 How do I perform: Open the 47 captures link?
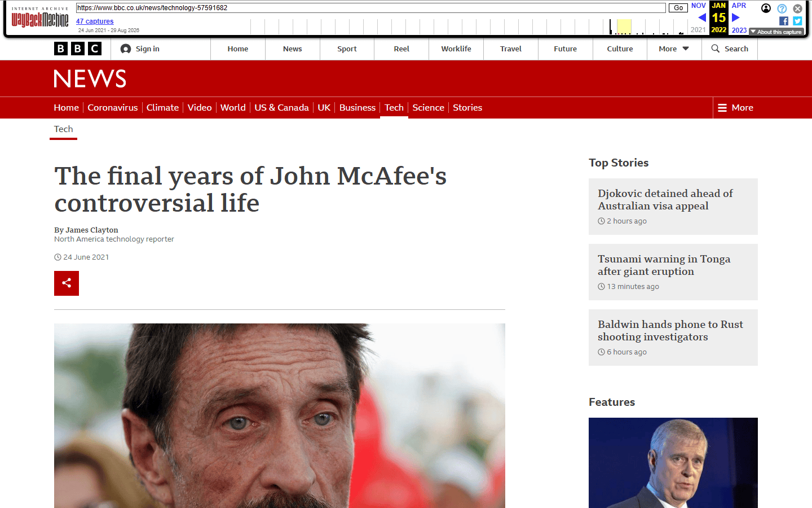pos(95,21)
